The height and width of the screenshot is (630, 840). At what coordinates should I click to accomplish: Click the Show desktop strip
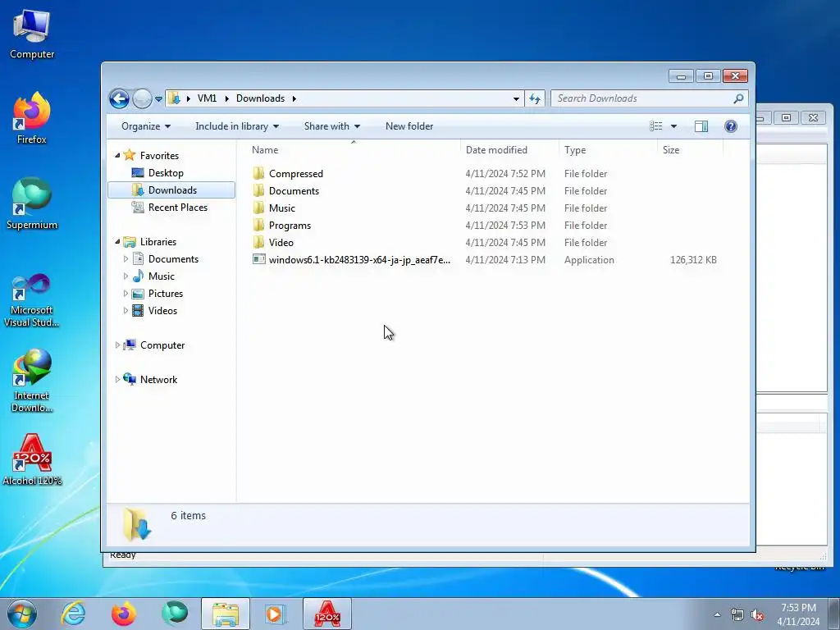834,614
